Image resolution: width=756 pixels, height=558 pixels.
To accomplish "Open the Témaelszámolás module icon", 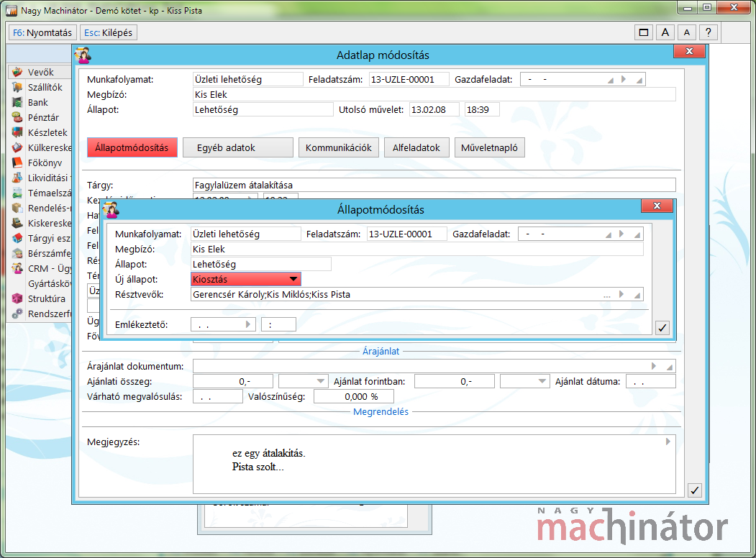I will tap(17, 193).
